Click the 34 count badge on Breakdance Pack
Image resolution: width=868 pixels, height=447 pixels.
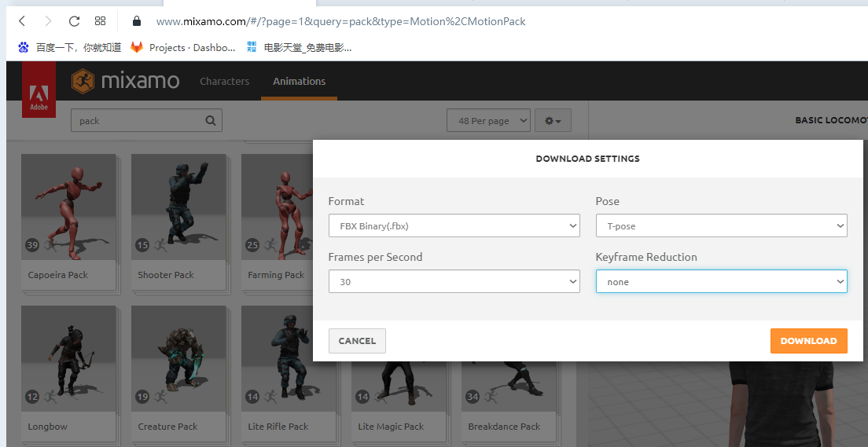[473, 397]
